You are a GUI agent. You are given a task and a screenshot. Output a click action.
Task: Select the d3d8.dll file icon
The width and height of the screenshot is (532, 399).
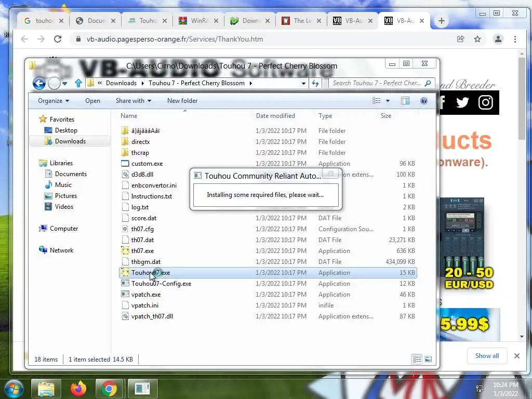[125, 175]
